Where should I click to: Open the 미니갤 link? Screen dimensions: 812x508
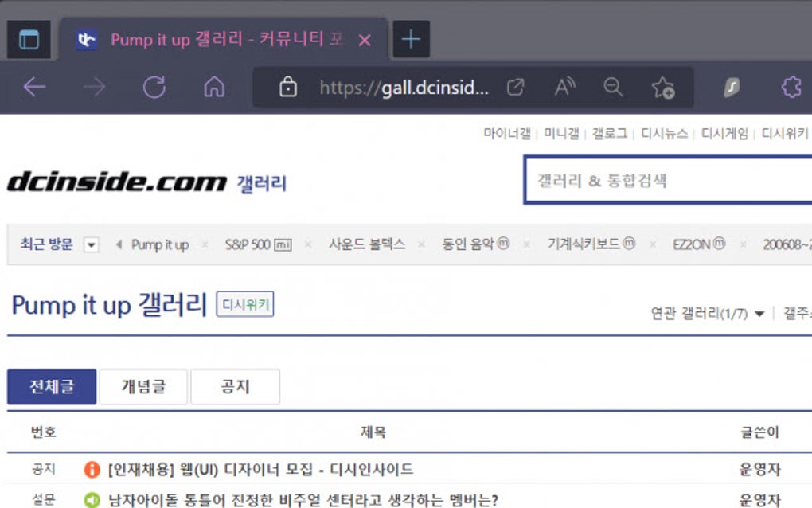[561, 134]
